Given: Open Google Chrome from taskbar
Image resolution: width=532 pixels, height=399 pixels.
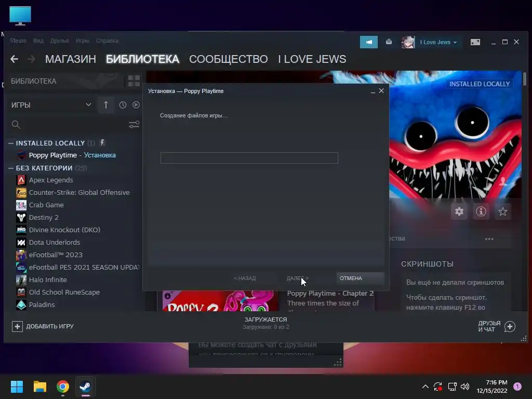Looking at the screenshot, I should (x=63, y=387).
